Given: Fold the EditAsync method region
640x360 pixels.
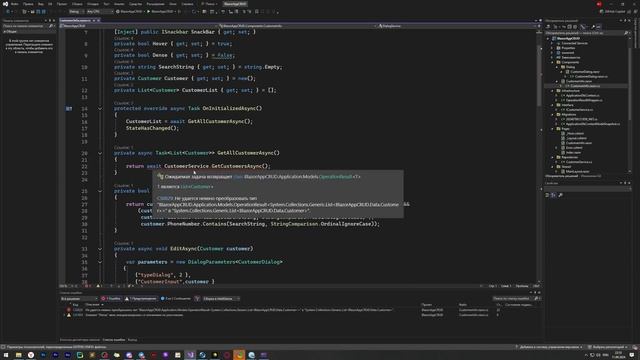Looking at the screenshot, I should (x=100, y=249).
